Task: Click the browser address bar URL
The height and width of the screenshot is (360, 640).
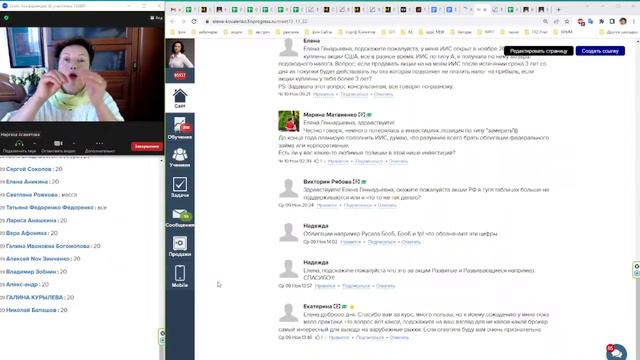Action: [260, 21]
